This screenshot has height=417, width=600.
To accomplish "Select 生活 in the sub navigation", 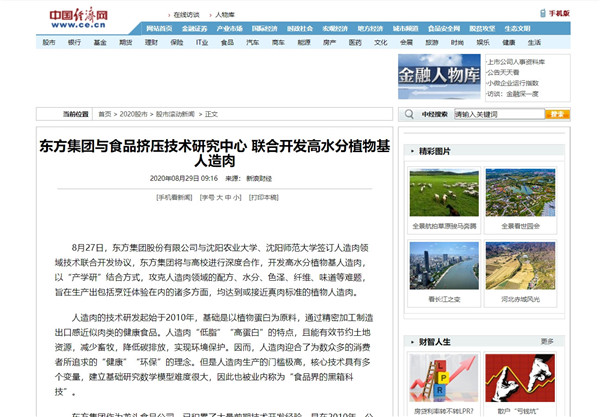I will 534,42.
